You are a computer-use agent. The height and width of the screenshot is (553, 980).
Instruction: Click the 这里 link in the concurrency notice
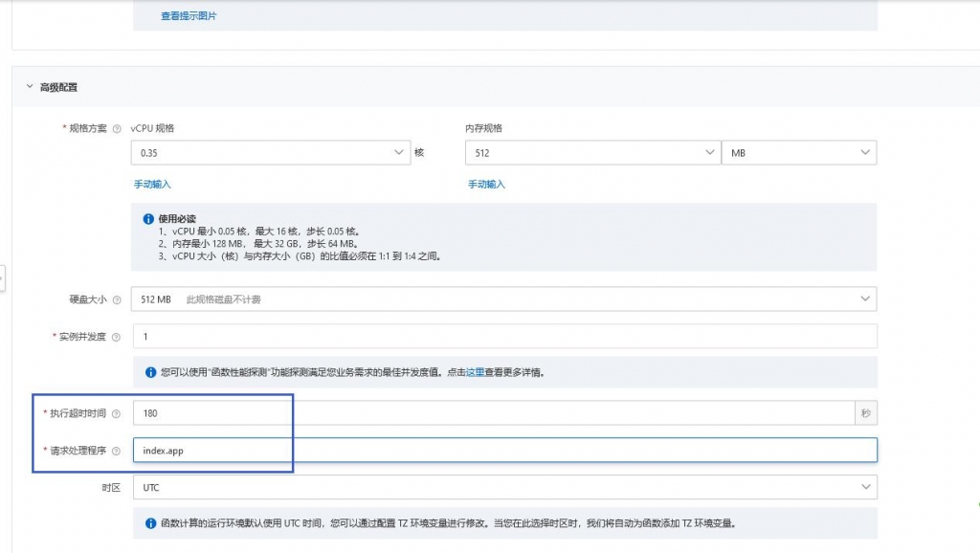tap(475, 372)
